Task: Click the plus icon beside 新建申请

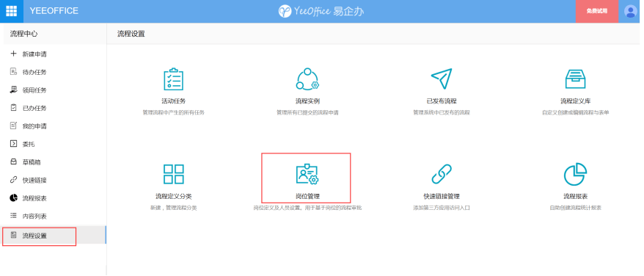Action: [13, 54]
